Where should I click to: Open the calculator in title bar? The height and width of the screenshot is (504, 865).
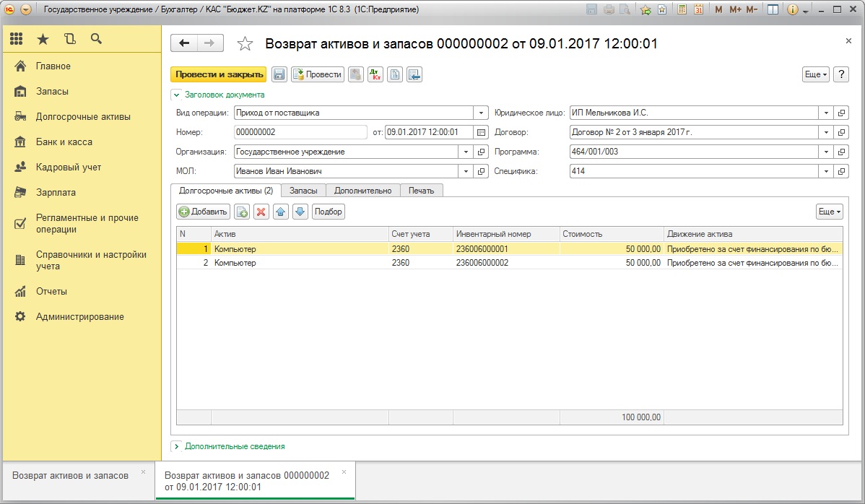[682, 9]
